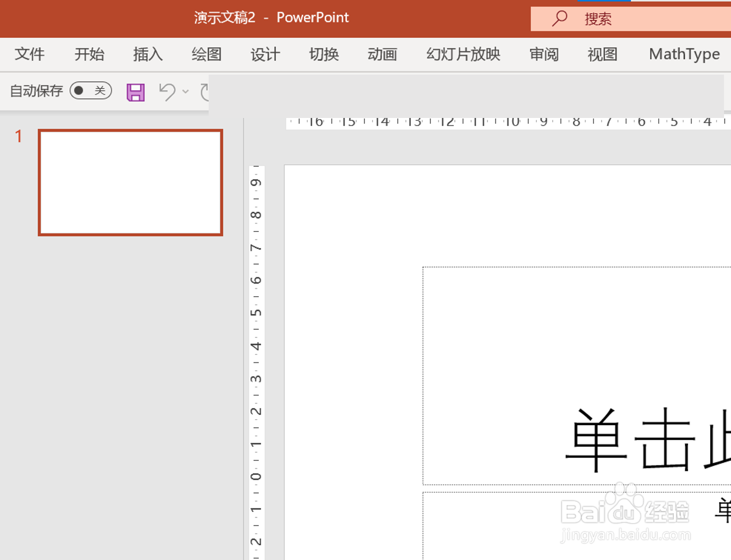This screenshot has width=731, height=560.
Task: Select slide 1 thumbnail
Action: tap(130, 183)
